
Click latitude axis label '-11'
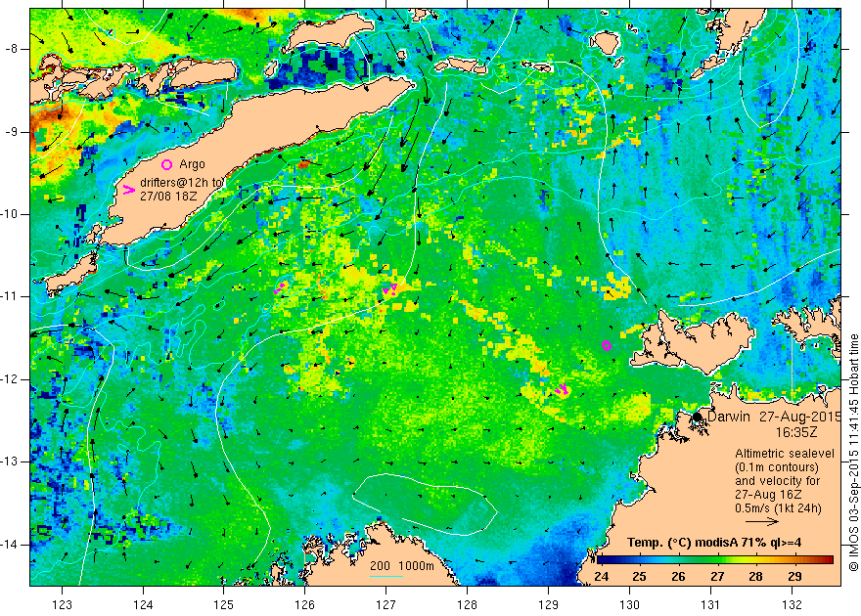(x=10, y=296)
